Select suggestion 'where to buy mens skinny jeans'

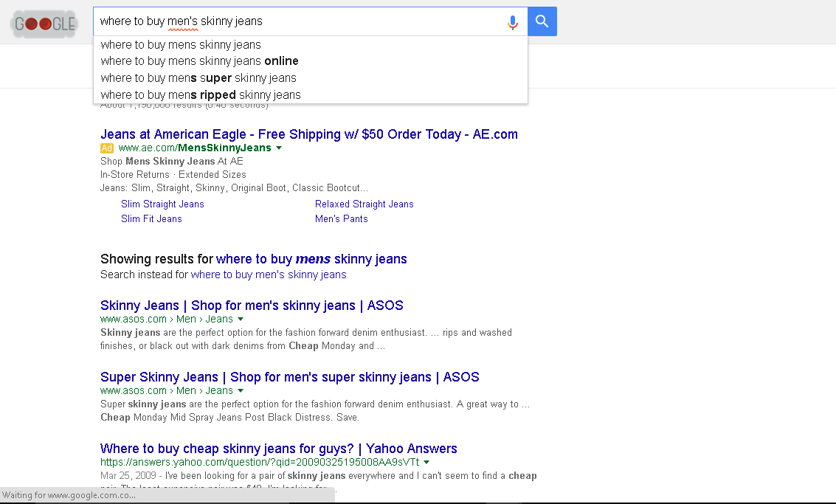click(311, 45)
